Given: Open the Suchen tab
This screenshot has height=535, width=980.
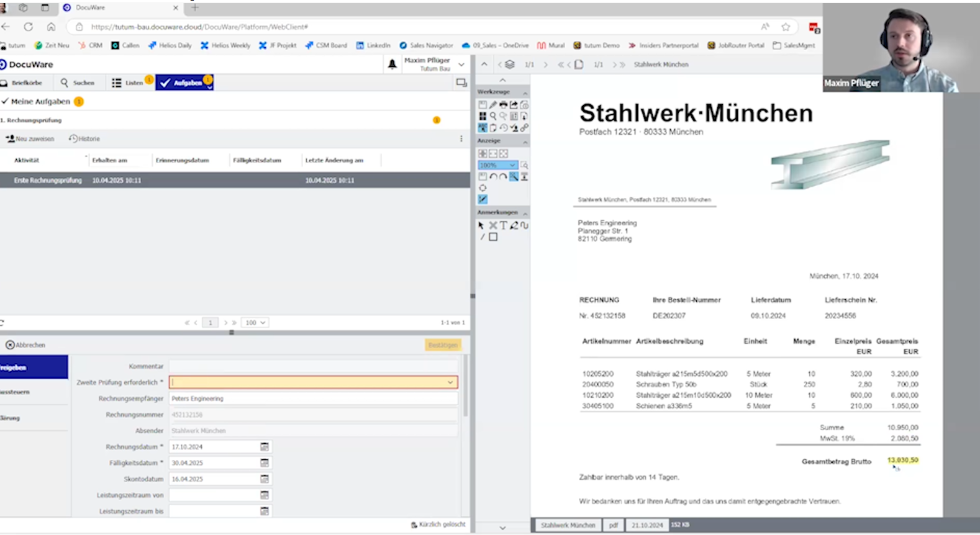Looking at the screenshot, I should click(78, 83).
